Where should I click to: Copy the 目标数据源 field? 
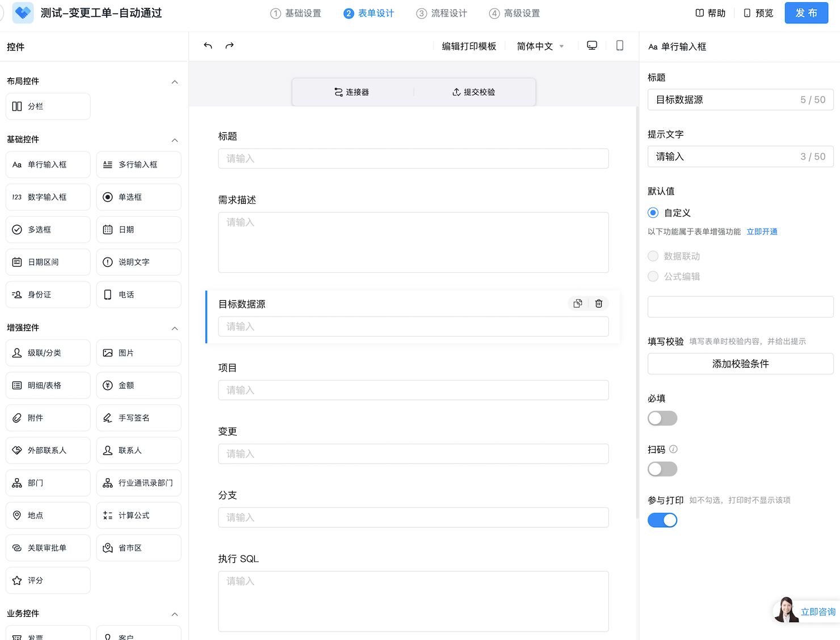click(x=578, y=304)
